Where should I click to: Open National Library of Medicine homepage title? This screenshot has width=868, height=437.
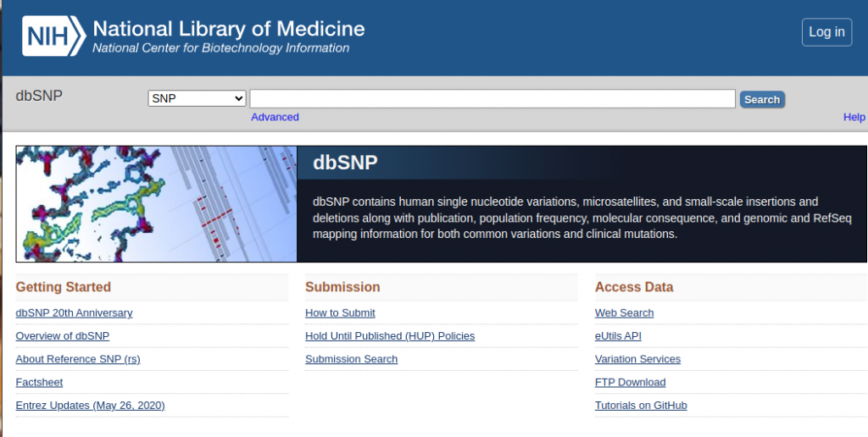point(229,28)
